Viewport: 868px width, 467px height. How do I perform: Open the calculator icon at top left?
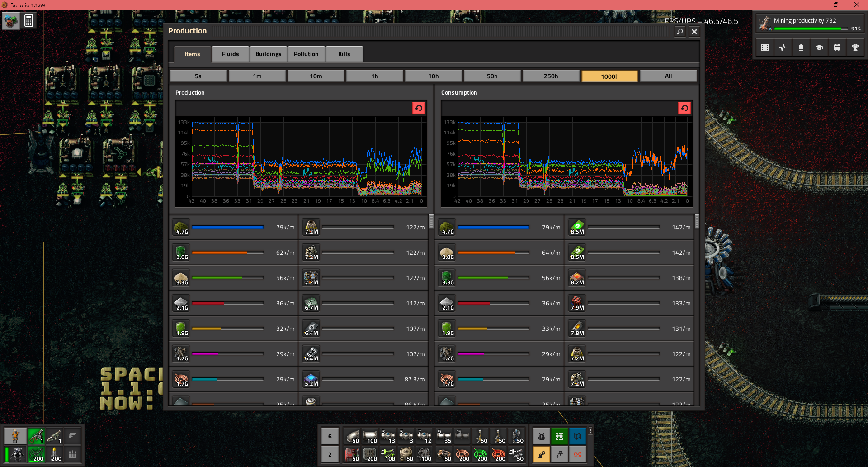pyautogui.click(x=29, y=21)
